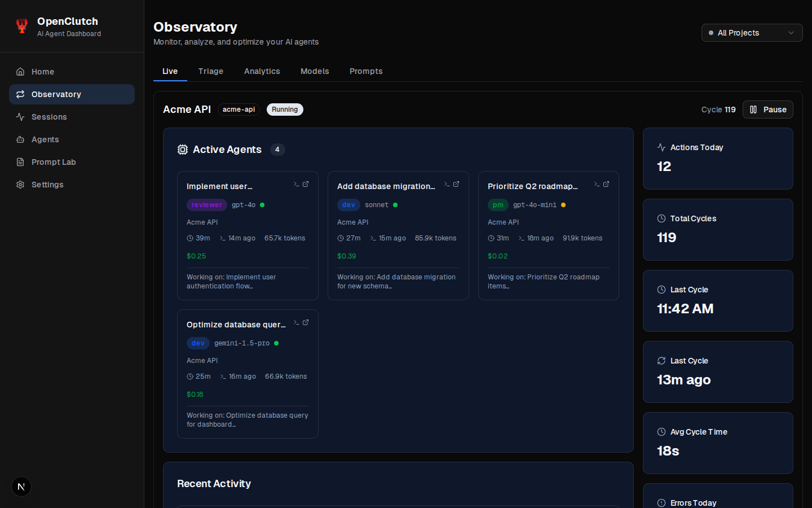Click the yellow status dot on gpt-4o-mini agent
Screen dimensions: 812x508
tap(563, 205)
